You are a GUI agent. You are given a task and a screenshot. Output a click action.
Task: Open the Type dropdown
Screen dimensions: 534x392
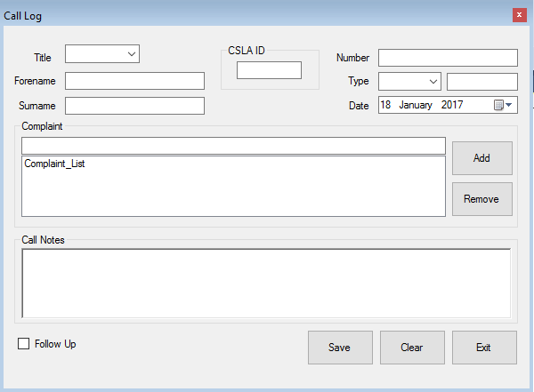point(409,81)
